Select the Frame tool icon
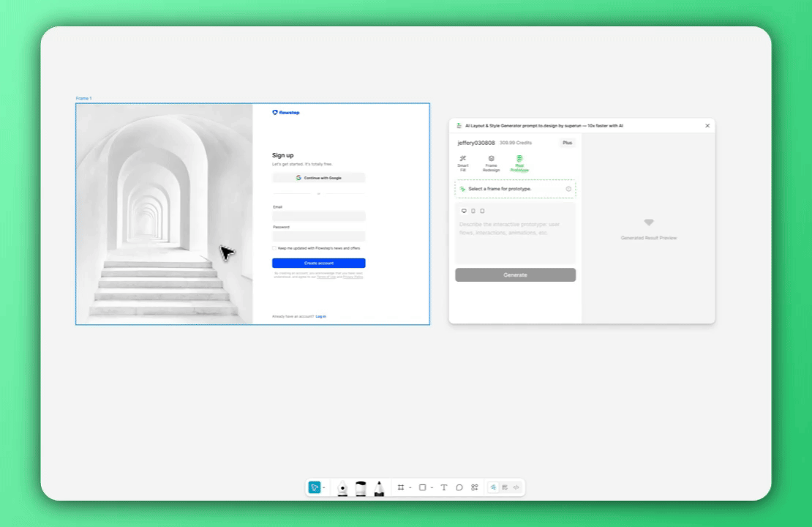812x527 pixels. point(401,487)
